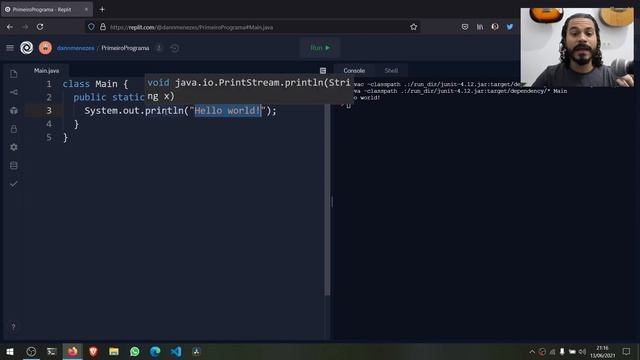The image size is (640, 360).
Task: Open a new browser tab
Action: pyautogui.click(x=102, y=9)
